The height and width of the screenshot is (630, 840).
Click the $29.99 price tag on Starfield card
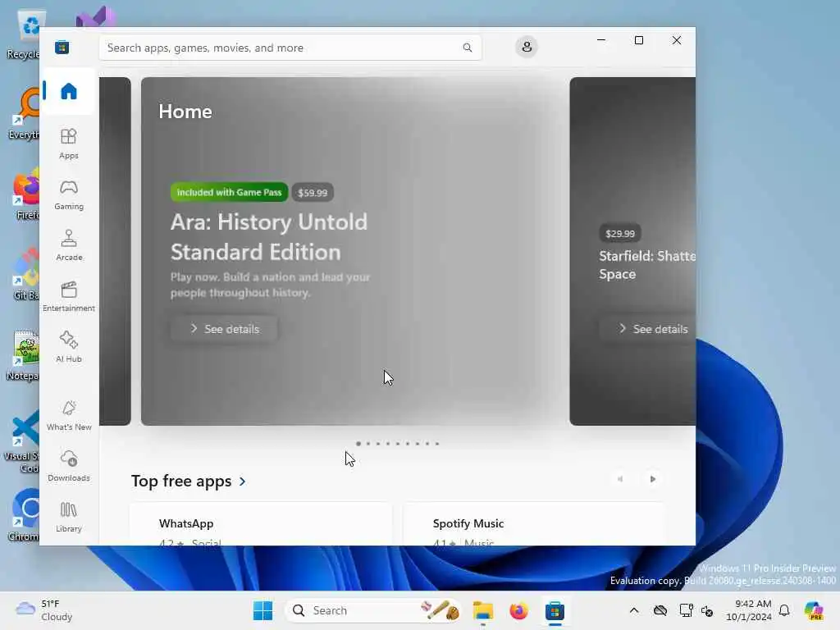(x=620, y=234)
